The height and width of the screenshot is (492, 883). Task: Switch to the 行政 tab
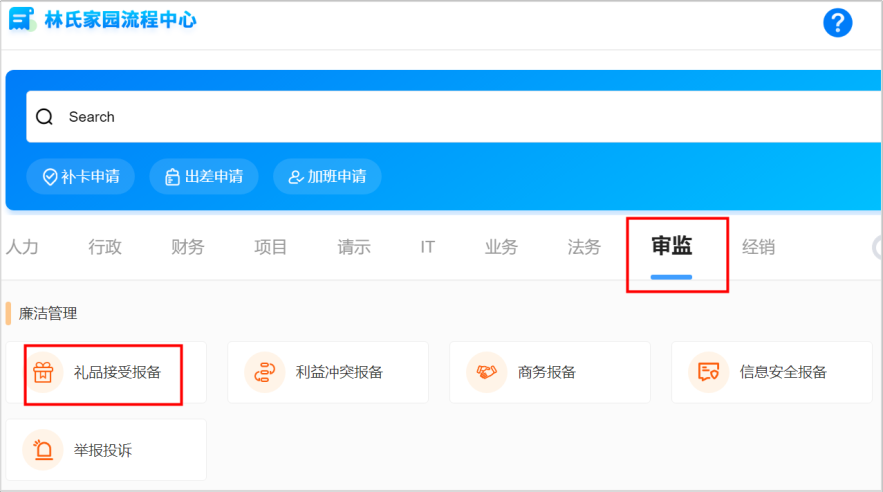[105, 247]
